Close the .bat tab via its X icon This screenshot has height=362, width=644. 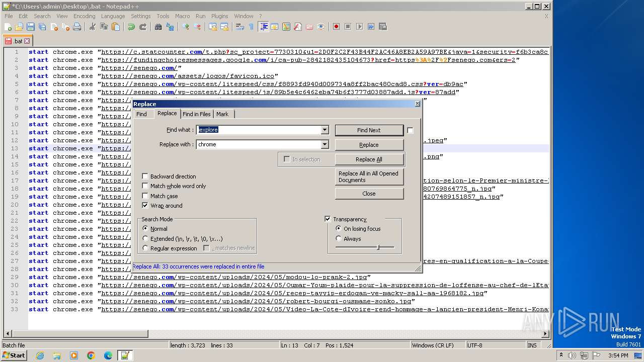(x=27, y=41)
